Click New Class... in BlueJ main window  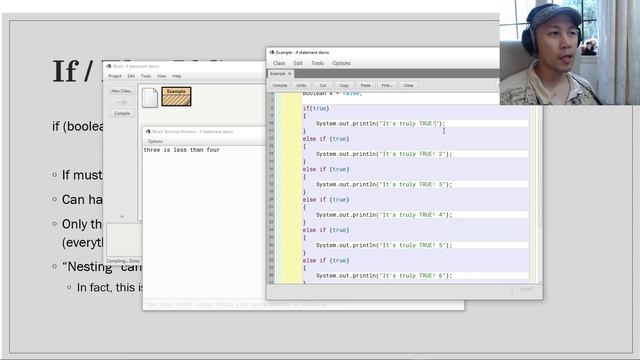[x=122, y=91]
